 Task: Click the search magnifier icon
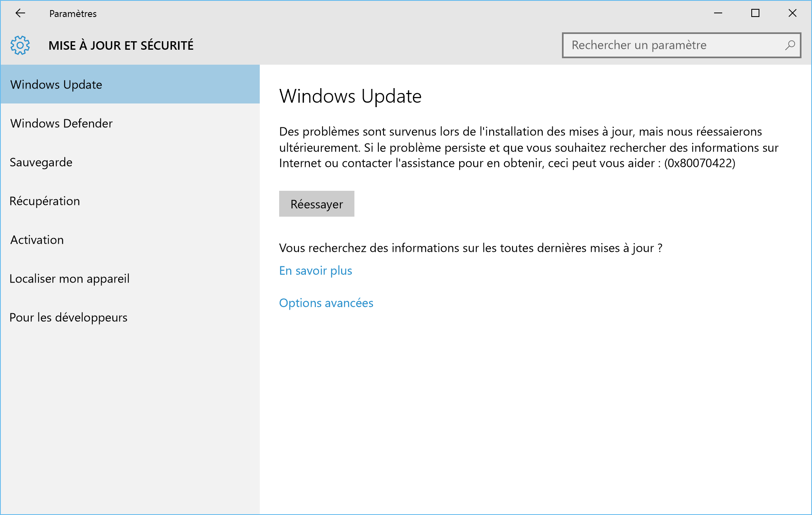[x=790, y=45]
